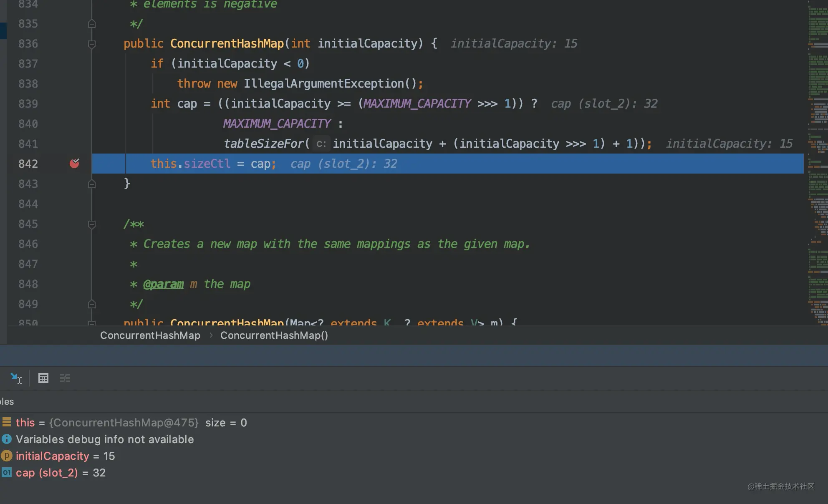Screen dimensions: 828x504
Task: Click the Trace Current Stream Chain icon
Action: point(65,378)
